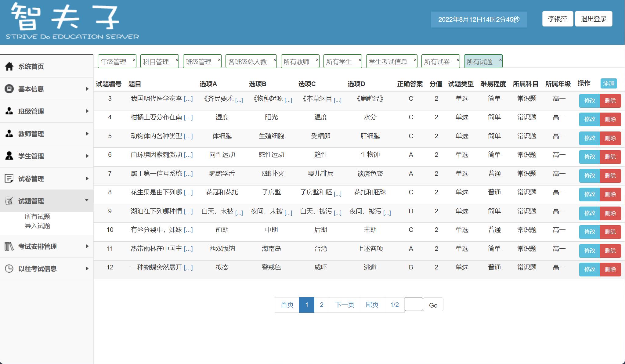Click the 添加 button to add a question
625x364 pixels.
(x=609, y=83)
